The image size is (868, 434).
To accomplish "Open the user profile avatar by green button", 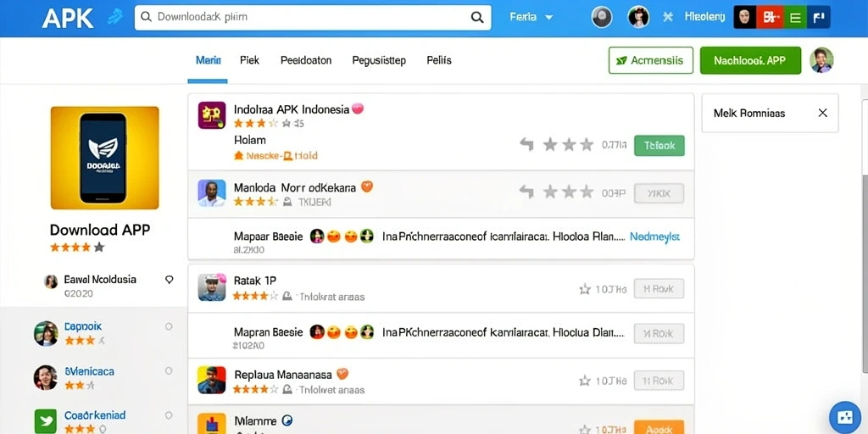I will pos(821,60).
